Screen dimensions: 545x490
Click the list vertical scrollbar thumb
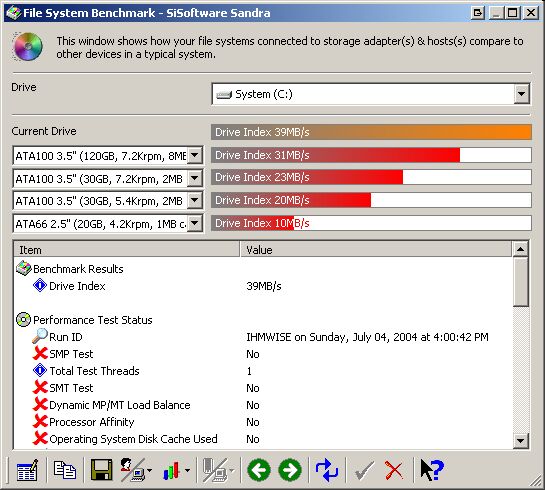pyautogui.click(x=520, y=282)
